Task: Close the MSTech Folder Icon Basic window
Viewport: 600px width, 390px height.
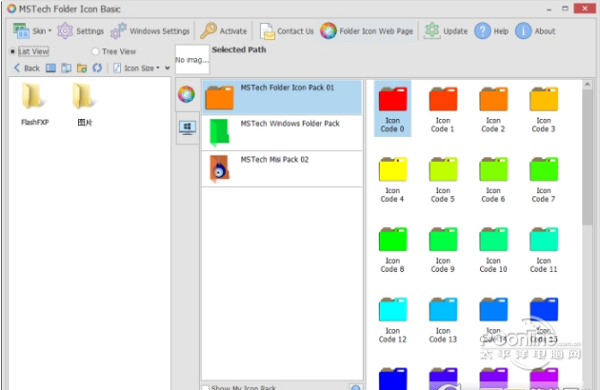Action: (x=585, y=8)
